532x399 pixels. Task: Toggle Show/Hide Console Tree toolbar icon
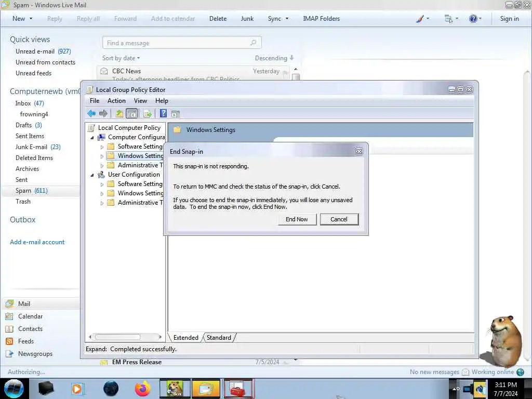click(x=131, y=114)
